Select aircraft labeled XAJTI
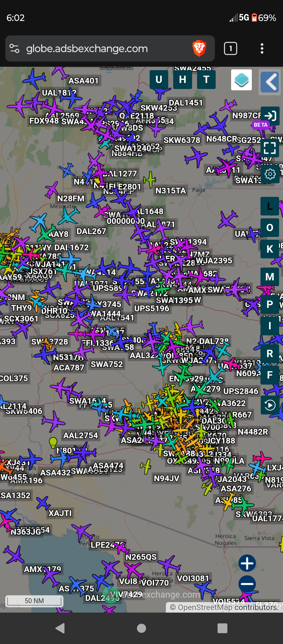This screenshot has height=644, width=283. click(60, 513)
